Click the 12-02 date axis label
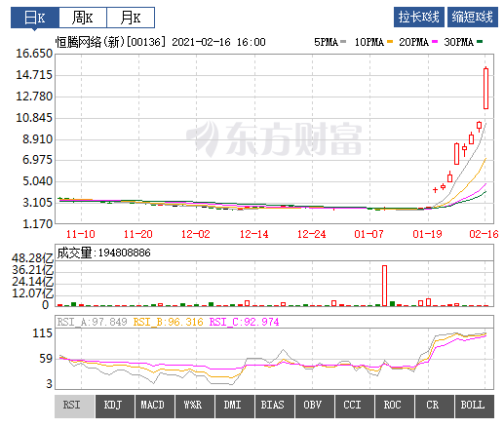The image size is (504, 428). click(196, 234)
